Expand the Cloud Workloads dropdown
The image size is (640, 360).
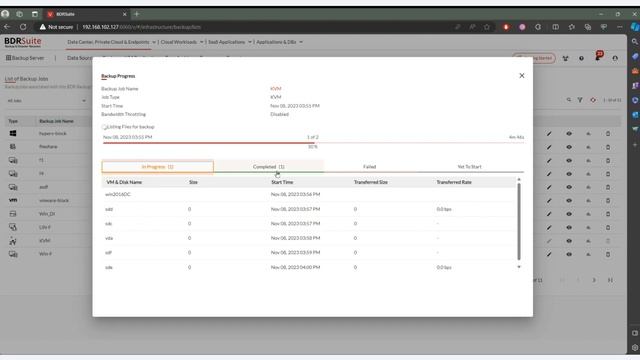pyautogui.click(x=182, y=42)
